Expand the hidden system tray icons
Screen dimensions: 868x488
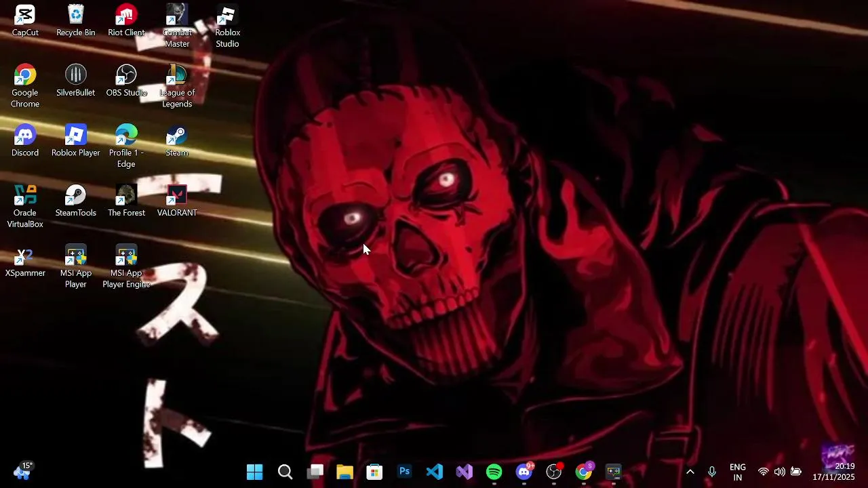(x=690, y=472)
